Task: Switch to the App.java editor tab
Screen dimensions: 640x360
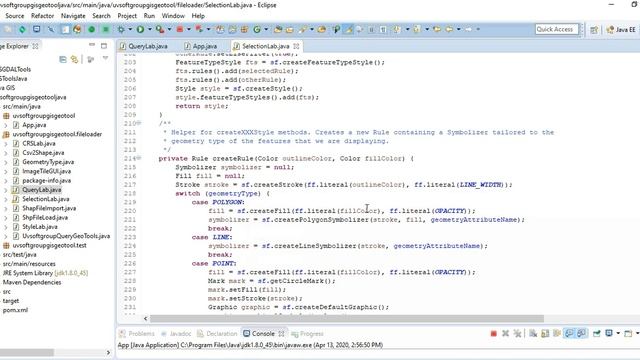Action: pos(201,46)
